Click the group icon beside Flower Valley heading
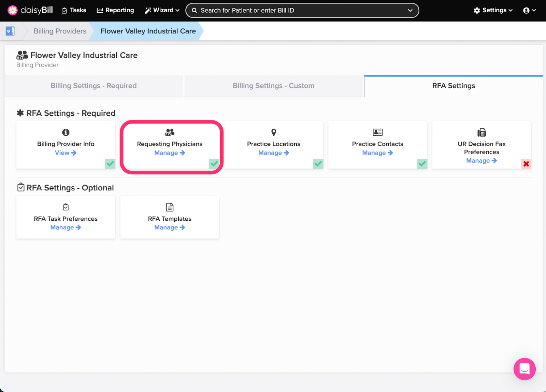Image resolution: width=546 pixels, height=392 pixels. point(22,55)
